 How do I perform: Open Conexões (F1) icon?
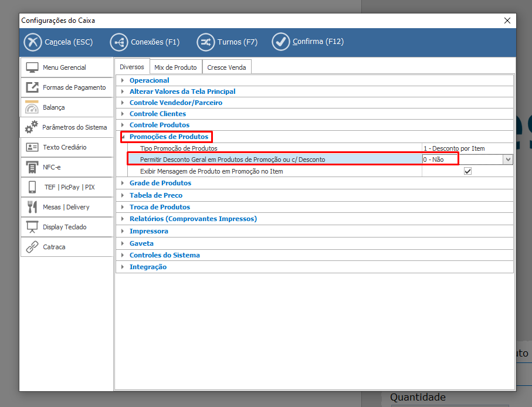tap(119, 42)
